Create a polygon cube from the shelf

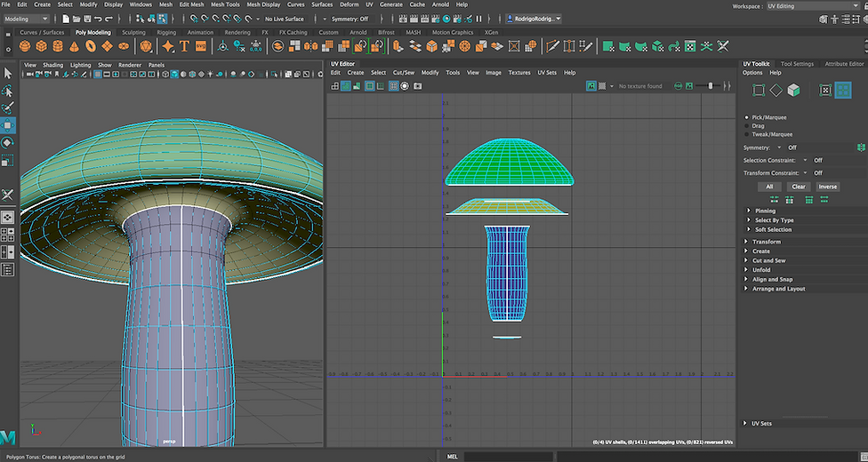point(41,46)
